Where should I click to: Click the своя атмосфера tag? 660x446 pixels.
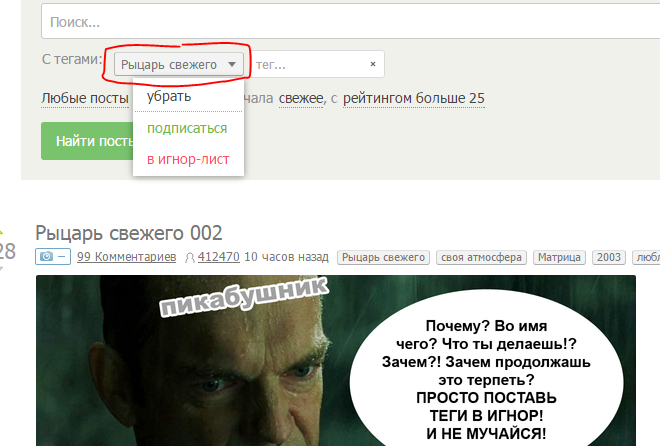[x=481, y=257]
